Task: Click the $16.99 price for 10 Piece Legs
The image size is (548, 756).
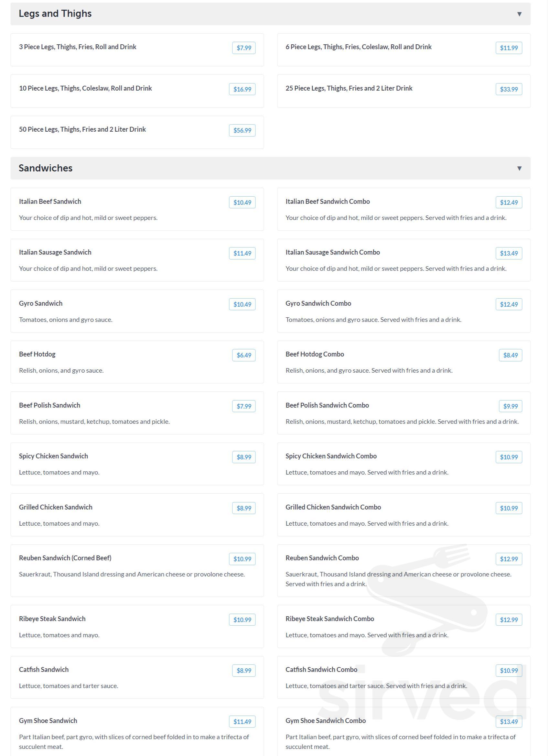Action: 242,89
